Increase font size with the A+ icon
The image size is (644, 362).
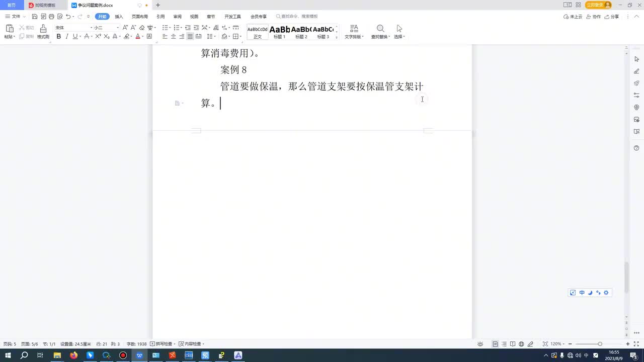pyautogui.click(x=125, y=28)
